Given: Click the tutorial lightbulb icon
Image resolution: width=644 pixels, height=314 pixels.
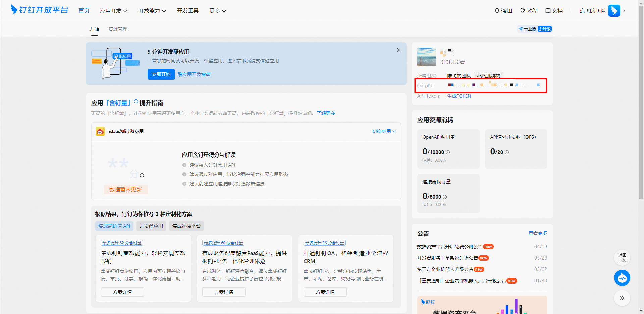Looking at the screenshot, I should [522, 11].
